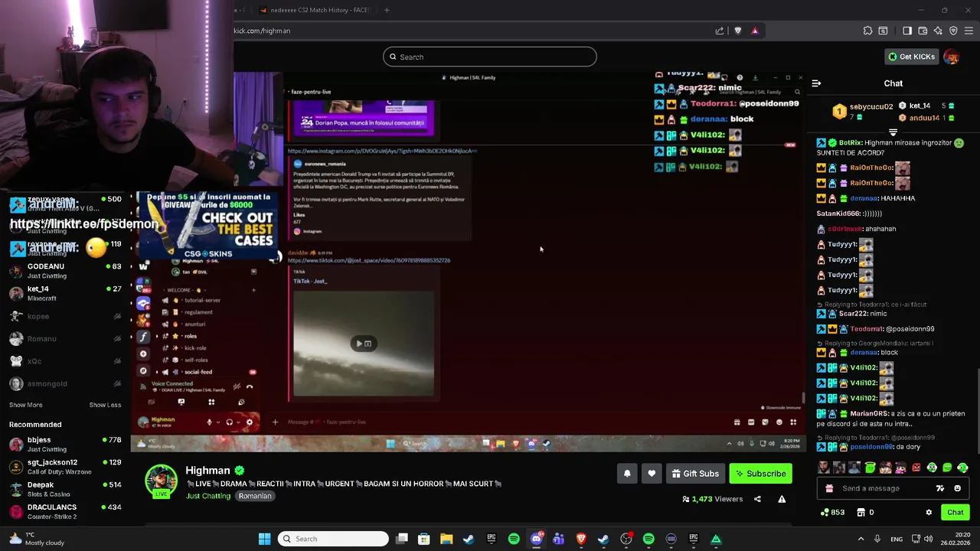The image size is (980, 551).
Task: Click the Brave Shields lion icon in the address bar
Action: click(x=737, y=31)
